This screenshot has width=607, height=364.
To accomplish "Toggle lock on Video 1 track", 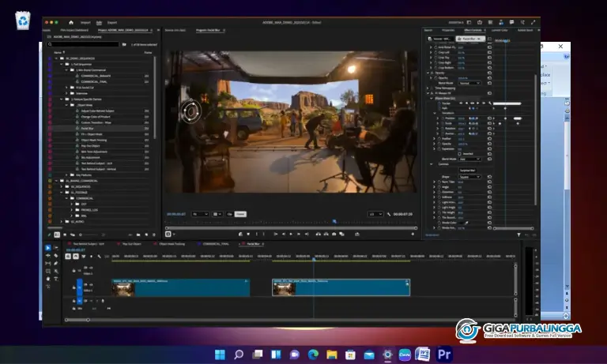I will click(x=74, y=287).
